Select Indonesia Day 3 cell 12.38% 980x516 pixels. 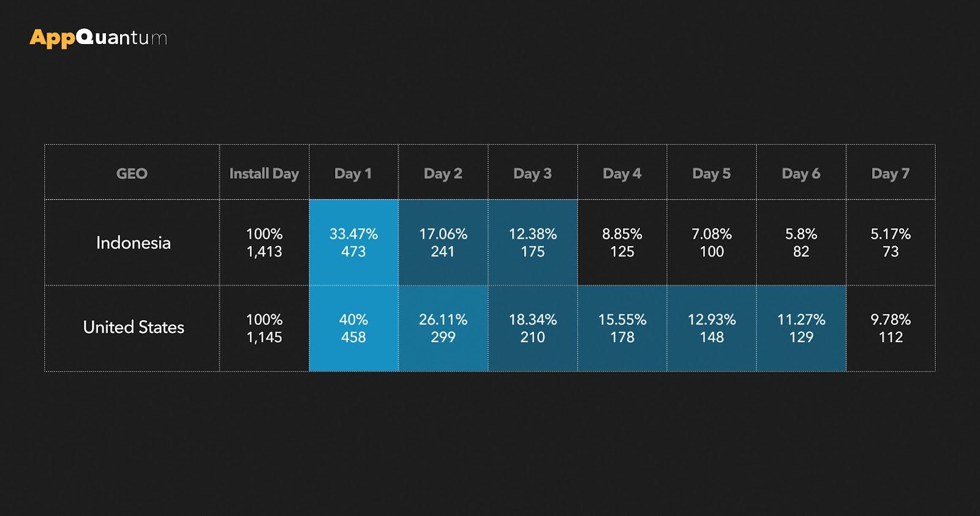pos(532,242)
